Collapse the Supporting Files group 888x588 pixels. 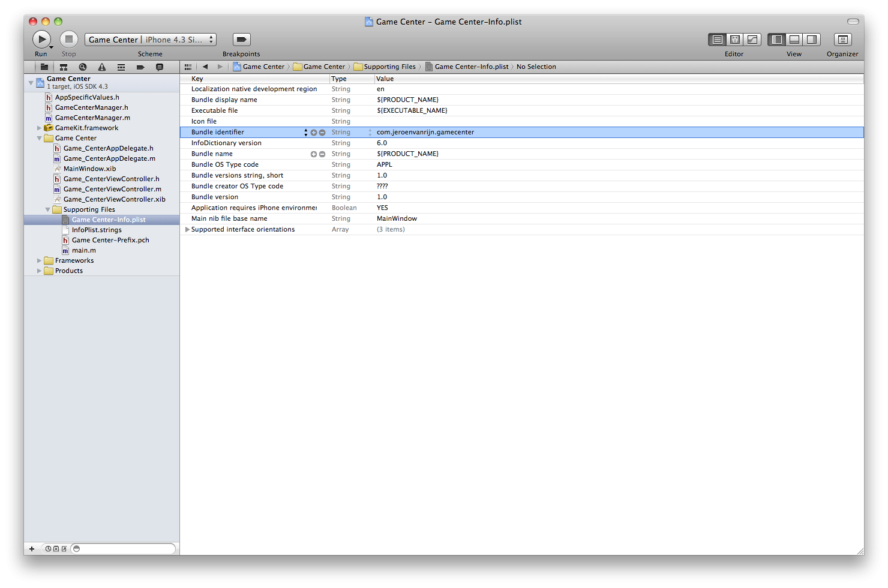tap(47, 209)
